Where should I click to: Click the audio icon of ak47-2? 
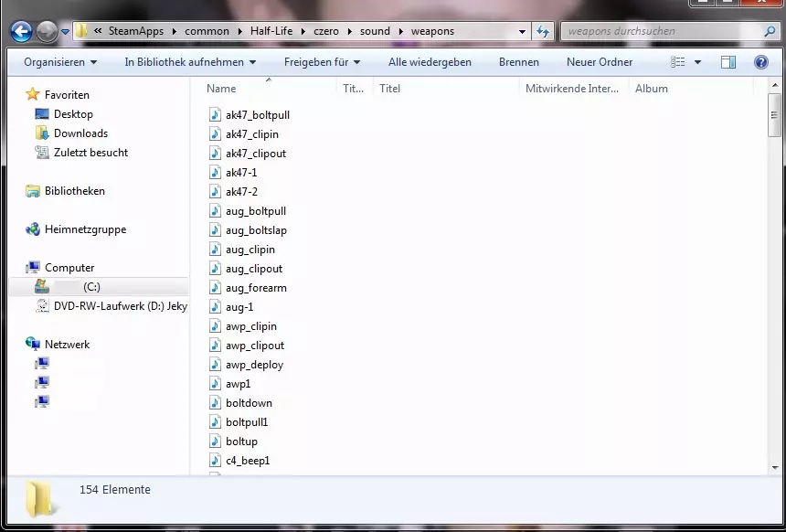[x=215, y=192]
